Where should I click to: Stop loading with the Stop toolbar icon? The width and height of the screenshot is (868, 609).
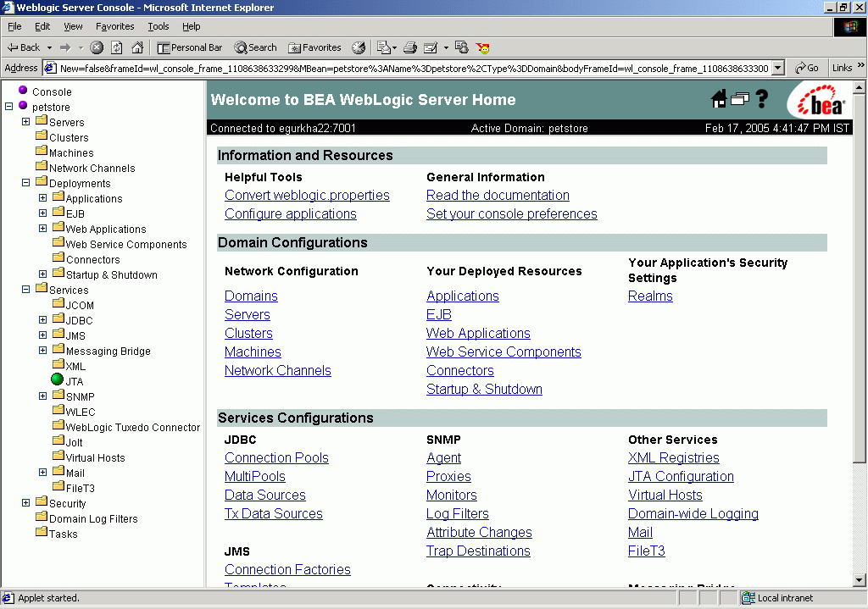[97, 47]
